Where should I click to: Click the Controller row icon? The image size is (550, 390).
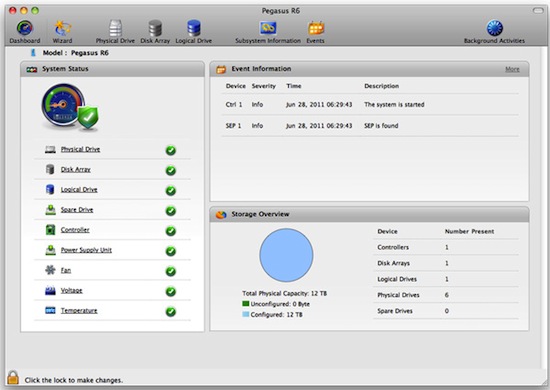(x=51, y=230)
